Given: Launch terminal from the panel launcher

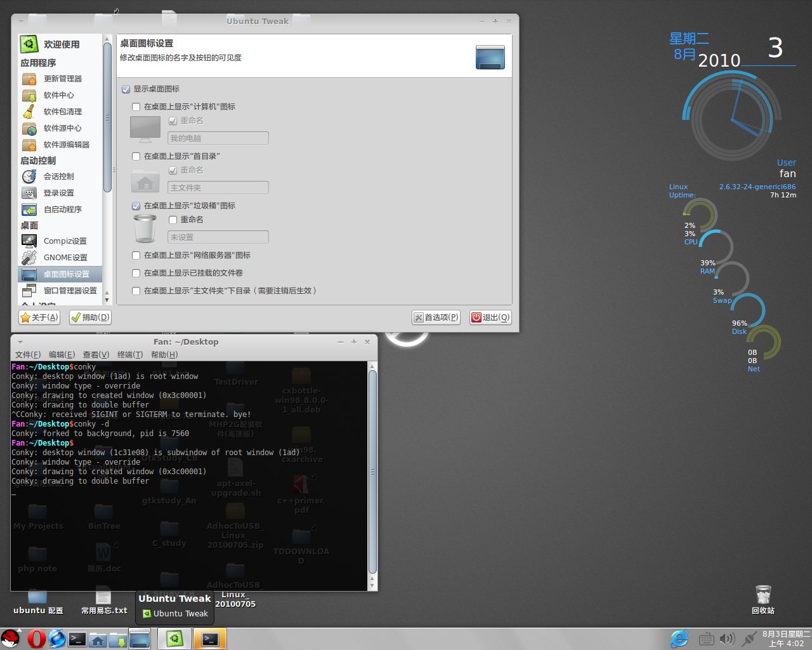Looking at the screenshot, I should tap(77, 639).
